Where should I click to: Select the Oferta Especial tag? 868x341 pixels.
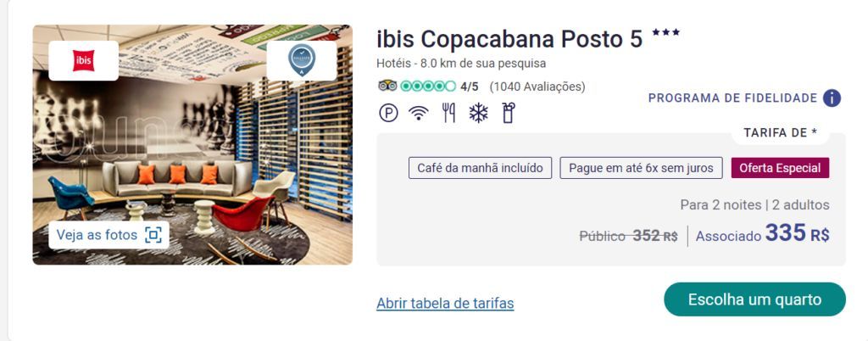coord(781,168)
